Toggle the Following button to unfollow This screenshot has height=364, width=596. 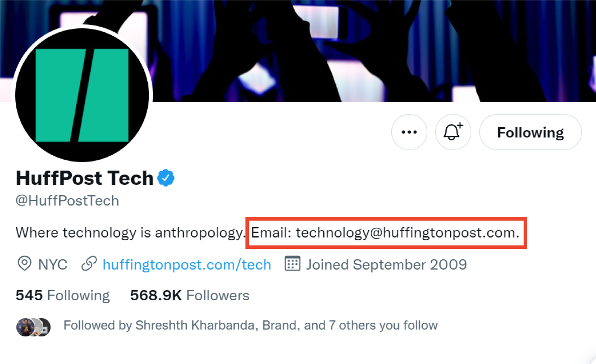point(530,132)
